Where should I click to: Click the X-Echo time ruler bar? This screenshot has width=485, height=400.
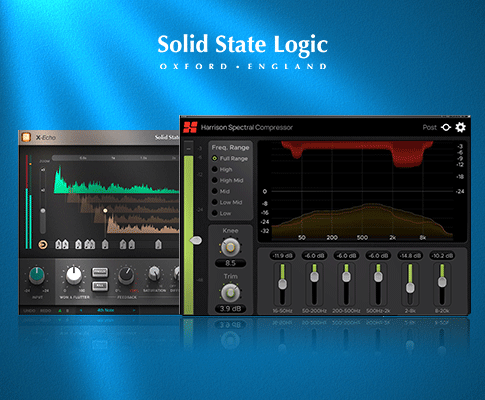pyautogui.click(x=116, y=158)
